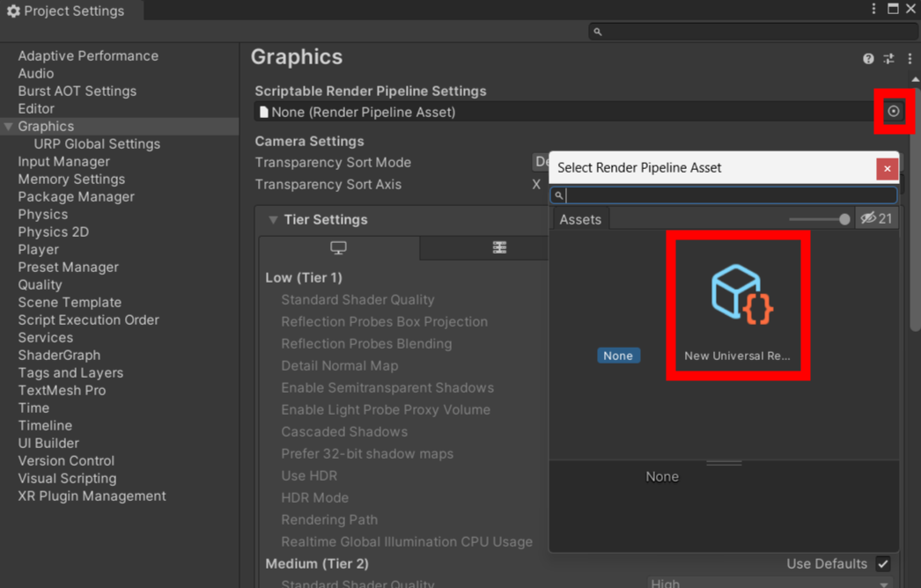Open XR Plugin Management settings
This screenshot has height=588, width=921.
pyautogui.click(x=92, y=496)
